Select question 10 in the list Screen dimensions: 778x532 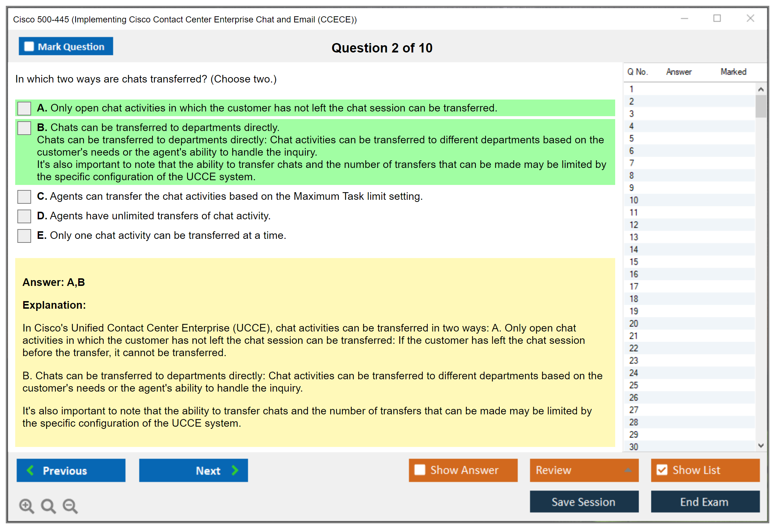pos(634,200)
